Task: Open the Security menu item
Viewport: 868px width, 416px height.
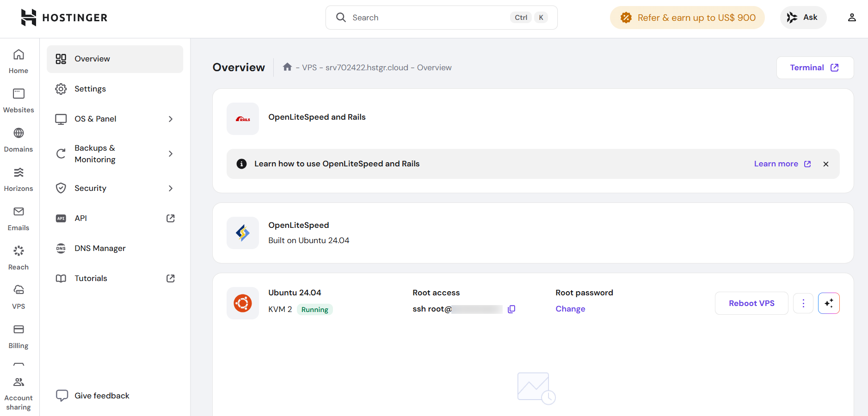Action: tap(115, 188)
